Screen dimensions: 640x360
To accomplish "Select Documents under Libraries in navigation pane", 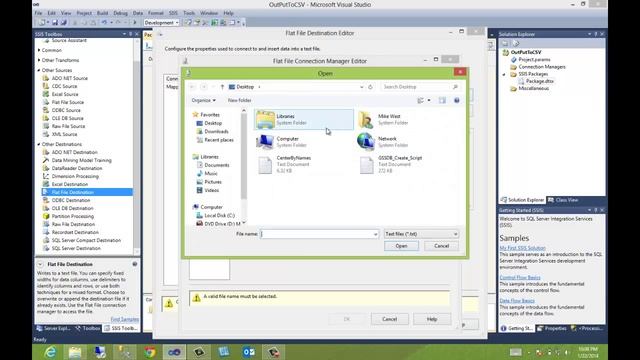I will (x=217, y=165).
